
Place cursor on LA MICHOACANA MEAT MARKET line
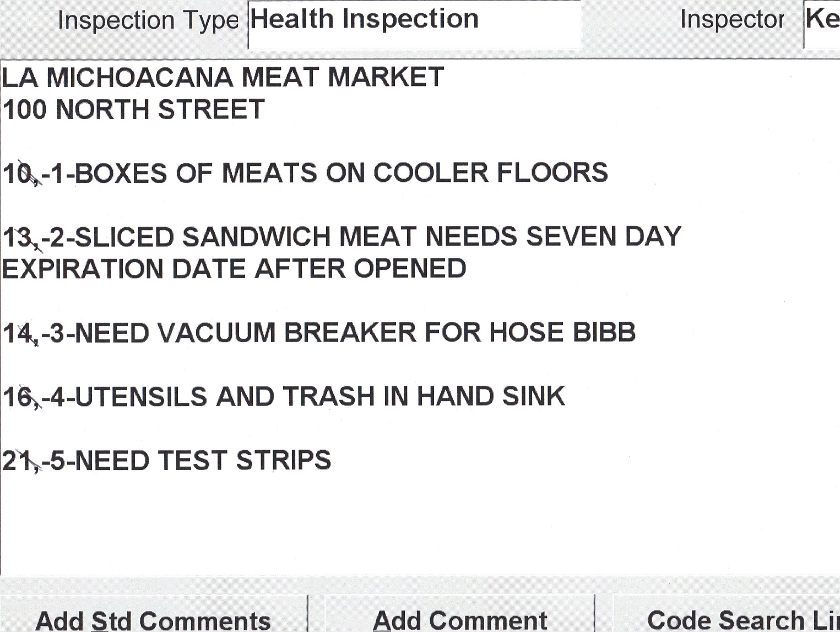[223, 77]
